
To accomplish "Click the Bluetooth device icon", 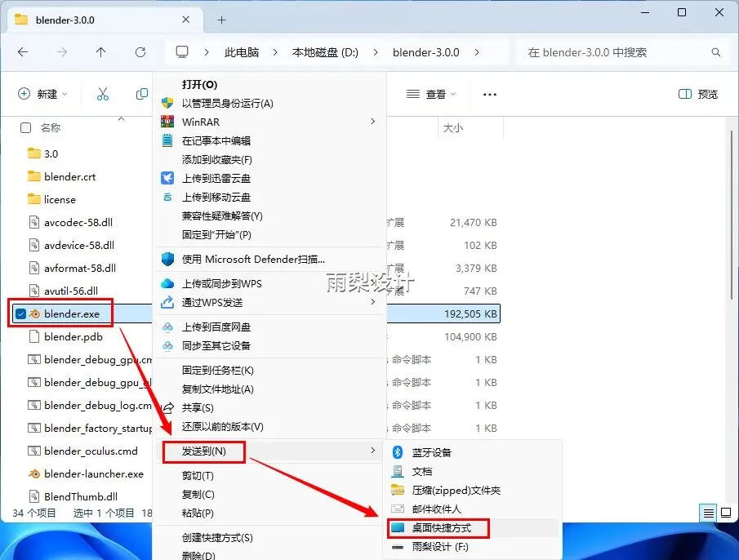I will (x=398, y=452).
